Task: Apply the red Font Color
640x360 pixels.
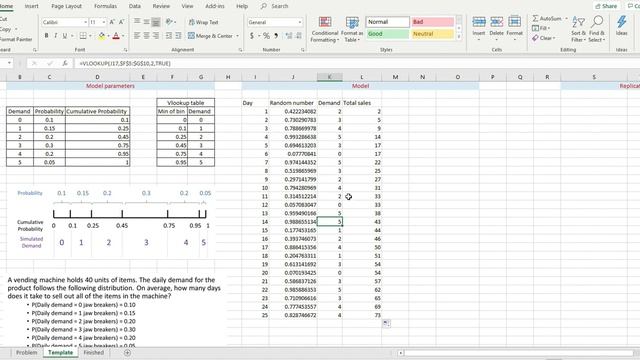Action: [116, 36]
